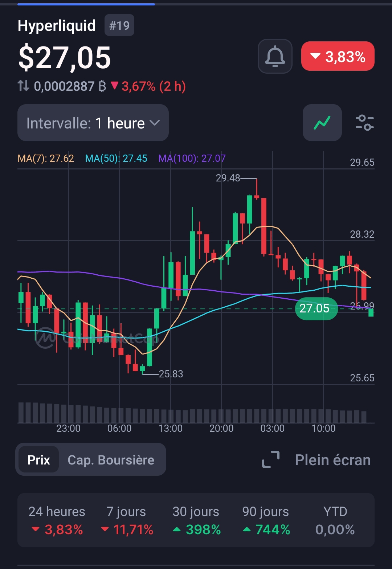Tap the 29.48 high price label
The width and height of the screenshot is (392, 569).
(x=228, y=178)
